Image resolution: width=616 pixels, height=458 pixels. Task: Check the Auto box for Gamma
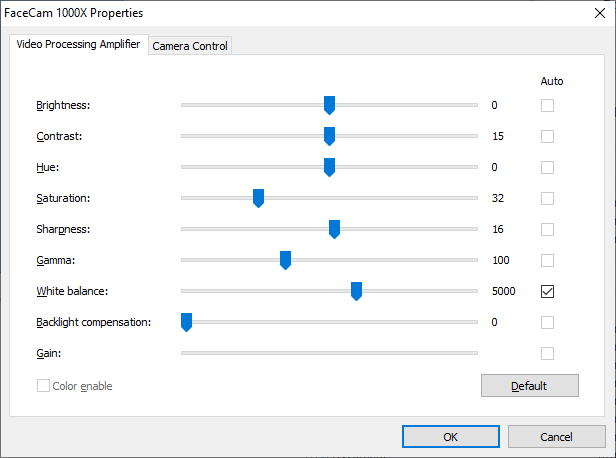tap(547, 260)
